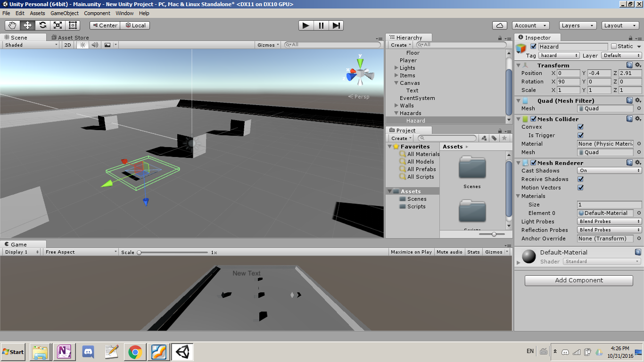Open the Cast Shadows dropdown

[609, 171]
